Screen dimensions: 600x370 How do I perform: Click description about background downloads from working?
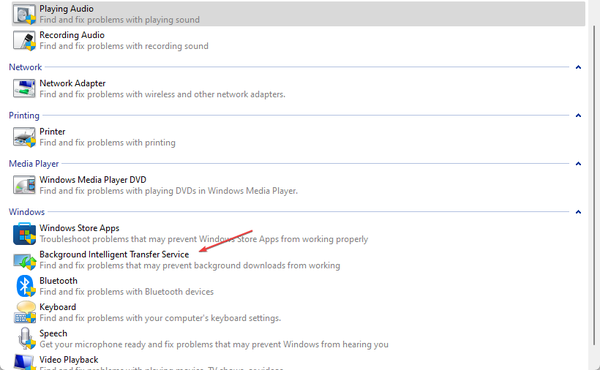pos(190,266)
